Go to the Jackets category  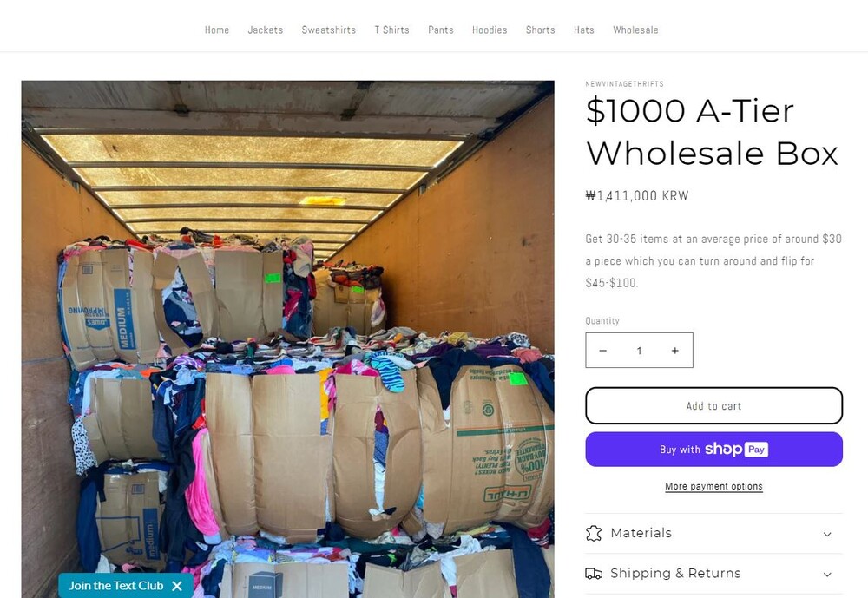pyautogui.click(x=266, y=30)
